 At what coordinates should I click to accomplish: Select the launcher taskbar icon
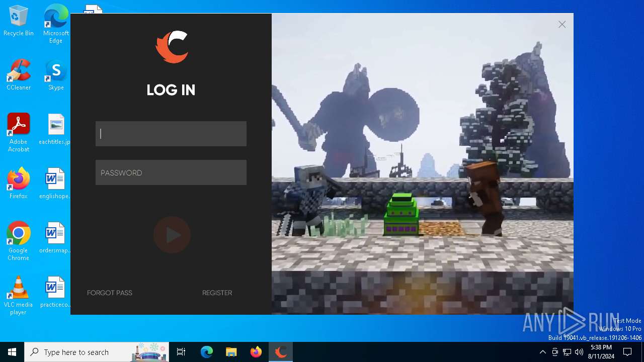pos(281,352)
